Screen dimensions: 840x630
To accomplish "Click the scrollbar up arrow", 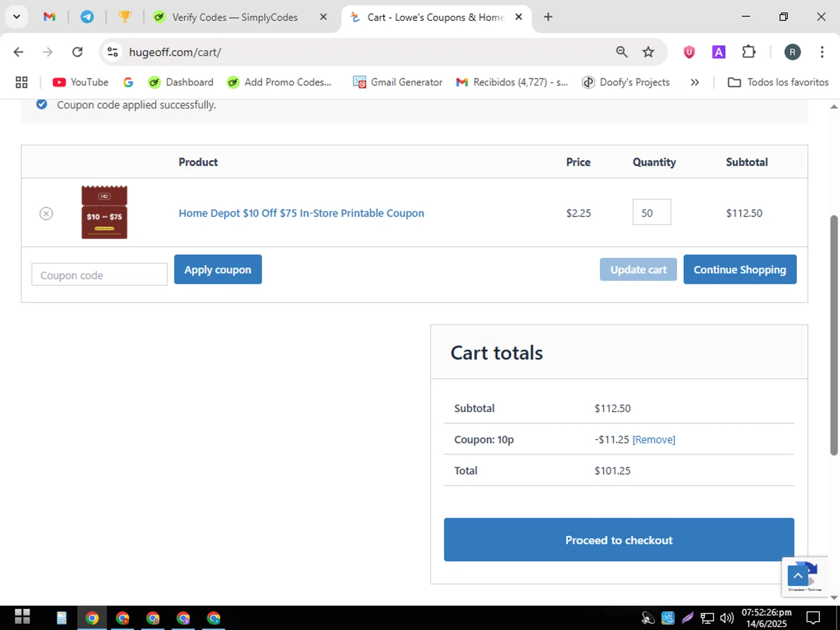I will (x=834, y=106).
